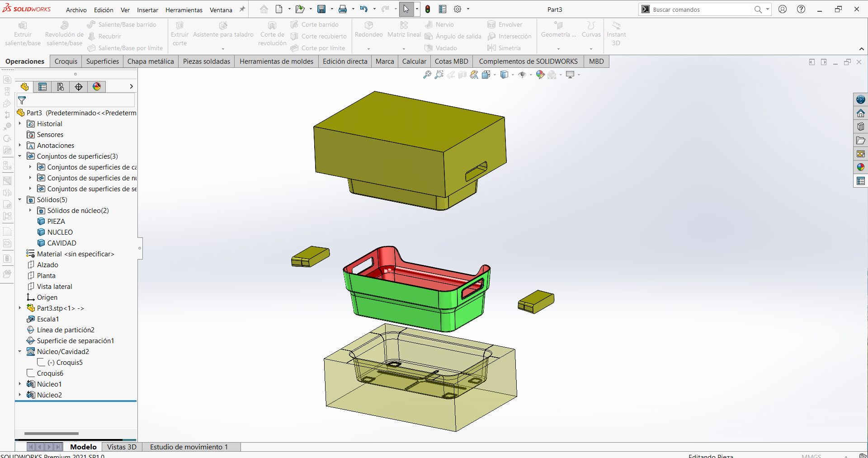Collapse the CommandManager ribbon arrow
This screenshot has height=458, width=868.
(x=862, y=49)
